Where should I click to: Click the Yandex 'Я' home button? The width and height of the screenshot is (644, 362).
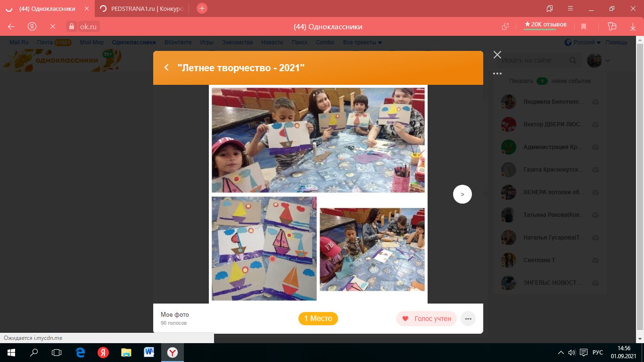point(32,26)
